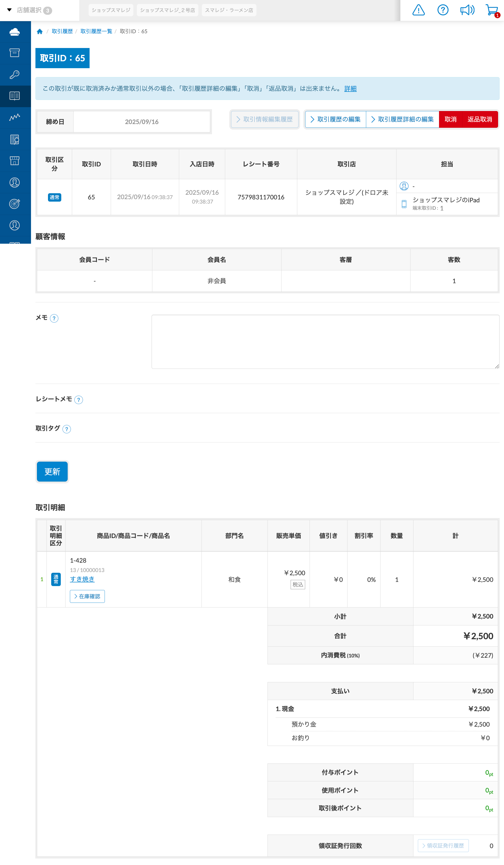This screenshot has width=504, height=865.
Task: Open the help question mark icon in the header
Action: click(442, 10)
